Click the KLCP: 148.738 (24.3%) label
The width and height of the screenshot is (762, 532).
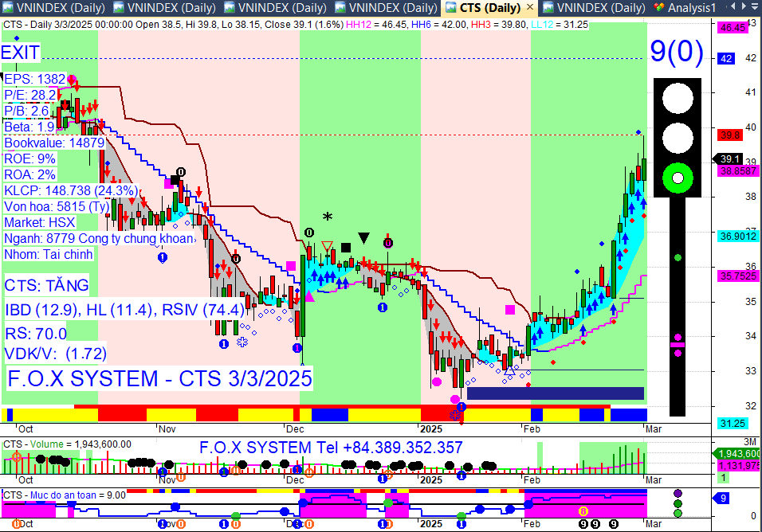(71, 190)
